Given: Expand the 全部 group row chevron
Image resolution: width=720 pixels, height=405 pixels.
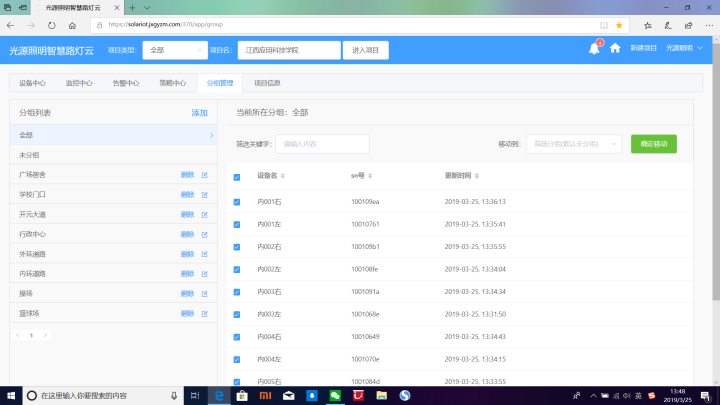Looking at the screenshot, I should point(211,135).
